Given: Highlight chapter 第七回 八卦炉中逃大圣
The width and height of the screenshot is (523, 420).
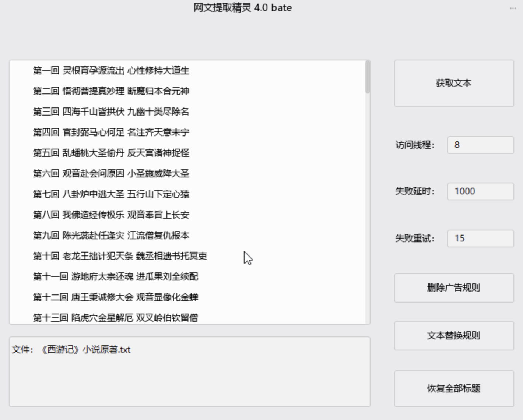Looking at the screenshot, I should tap(111, 194).
